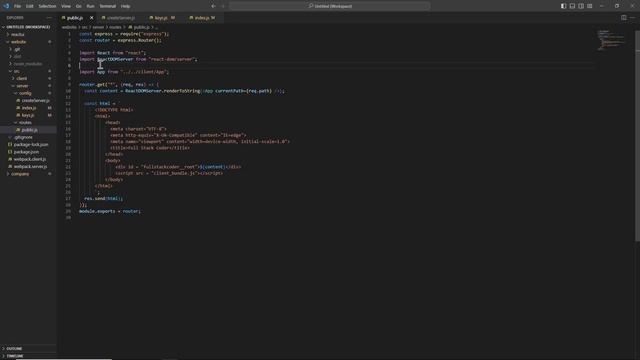Expand the .git folder
This screenshot has width=640, height=360.
[29, 49]
